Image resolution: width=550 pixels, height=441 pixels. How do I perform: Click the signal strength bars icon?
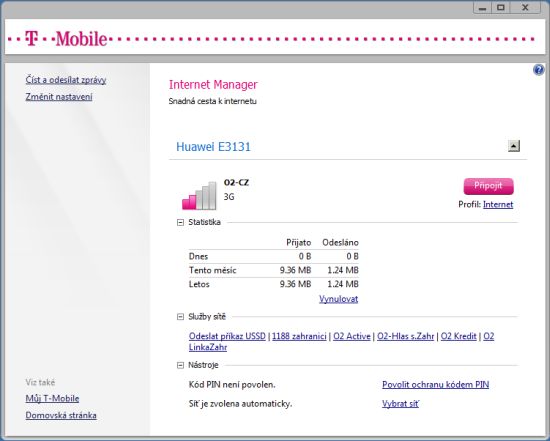(199, 196)
